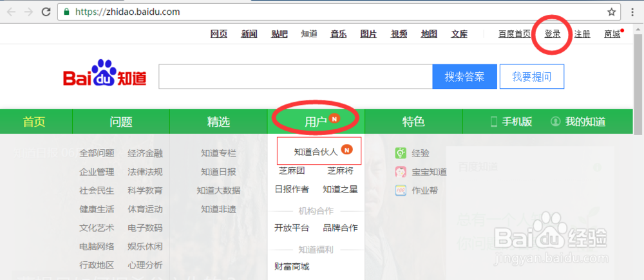The height and width of the screenshot is (280, 644).
Task: Open 社会民生 category
Action: click(x=97, y=191)
